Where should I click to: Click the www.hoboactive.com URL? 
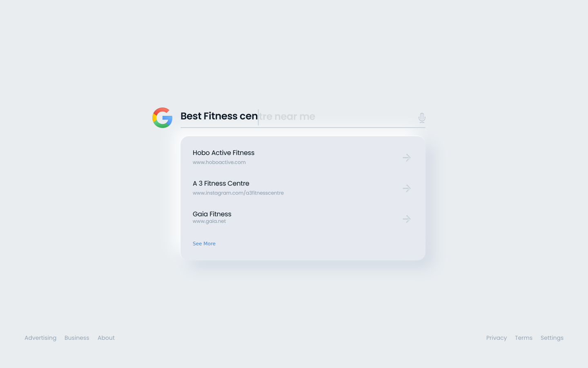click(x=219, y=162)
